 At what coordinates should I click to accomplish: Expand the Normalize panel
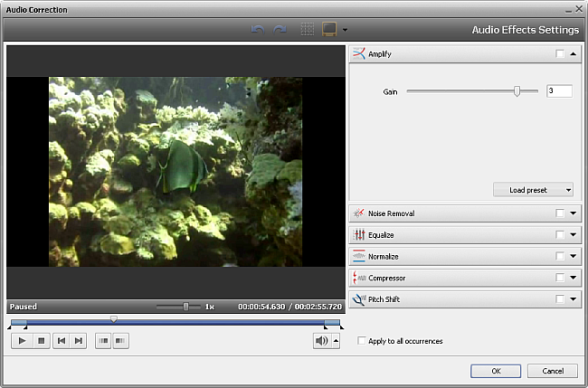(573, 257)
